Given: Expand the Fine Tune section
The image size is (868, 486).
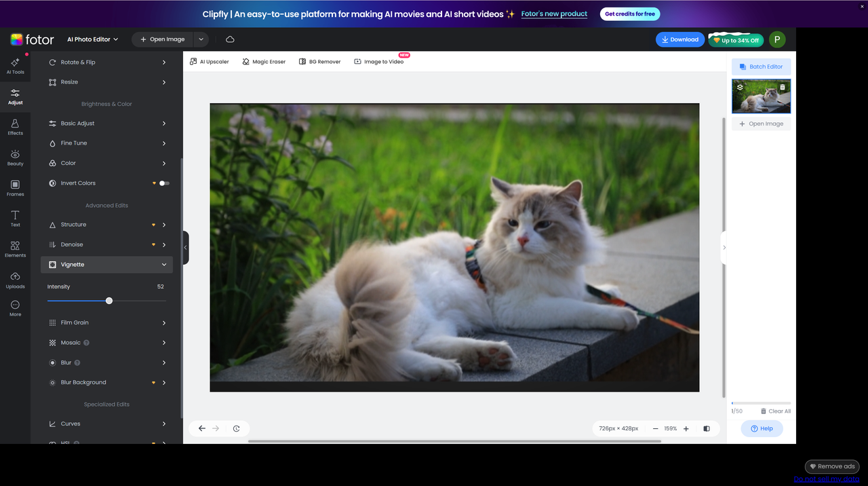Looking at the screenshot, I should 106,143.
